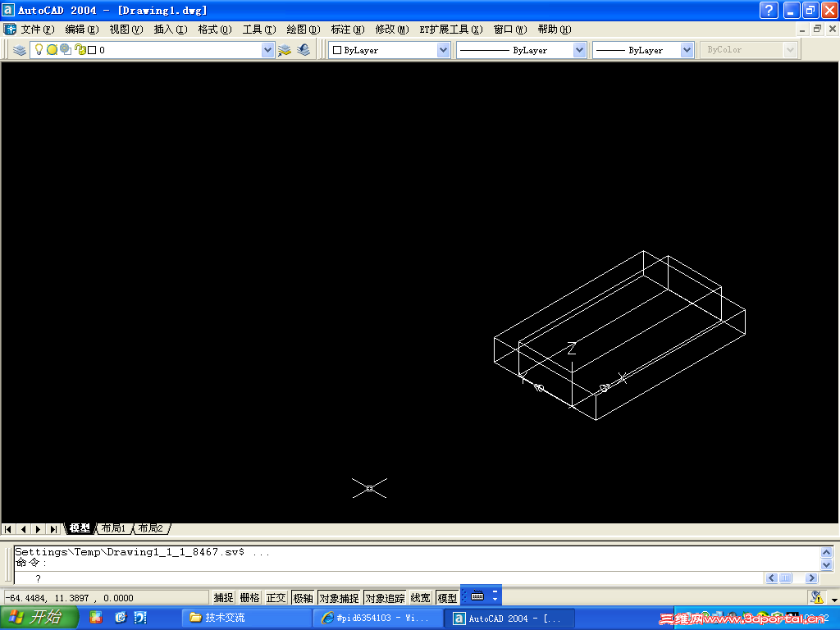The width and height of the screenshot is (840, 630).
Task: Open the 工具(T) menu
Action: tap(259, 30)
